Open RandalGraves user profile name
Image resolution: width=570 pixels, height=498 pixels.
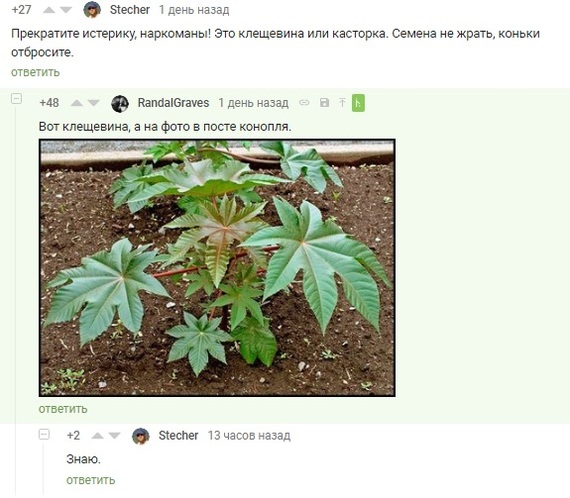173,103
